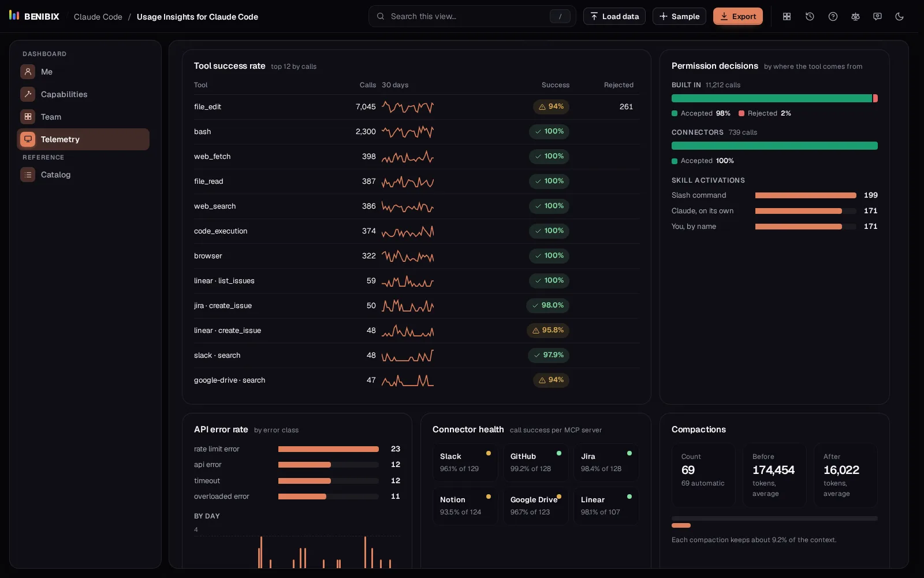
Task: Click the web_fetch sparkline chart
Action: (x=408, y=157)
